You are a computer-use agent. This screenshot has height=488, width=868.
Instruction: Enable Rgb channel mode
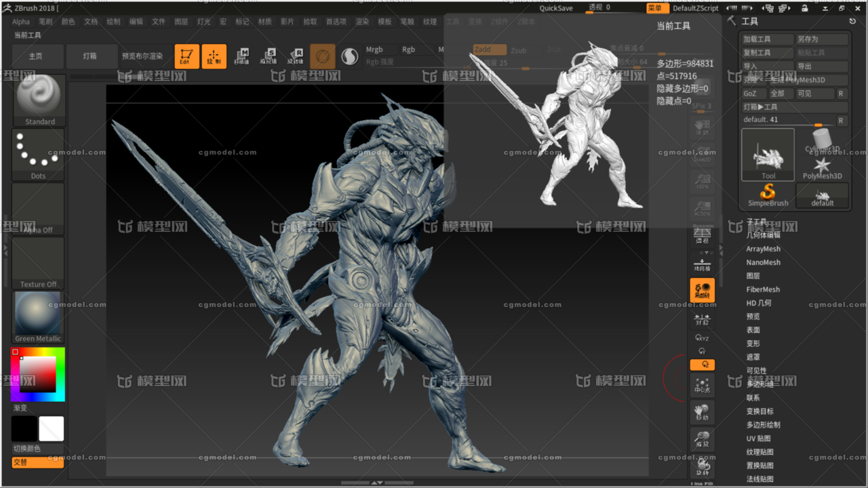(408, 49)
